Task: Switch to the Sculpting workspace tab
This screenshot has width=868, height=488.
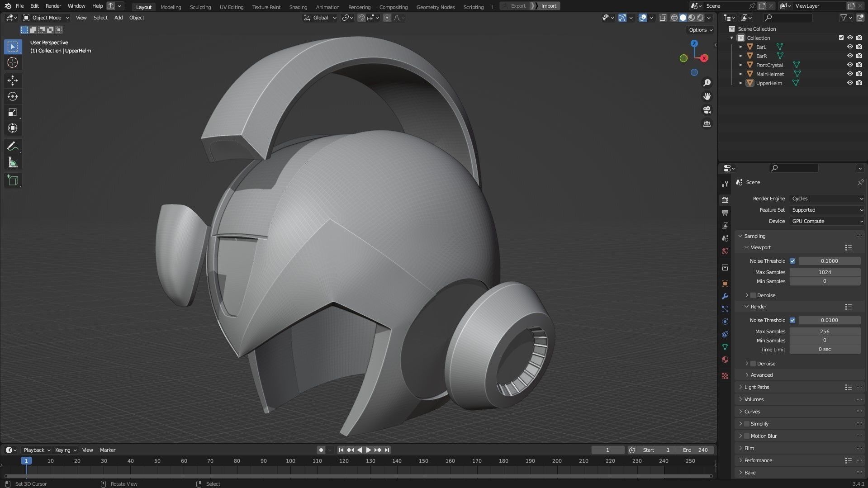Action: [200, 7]
